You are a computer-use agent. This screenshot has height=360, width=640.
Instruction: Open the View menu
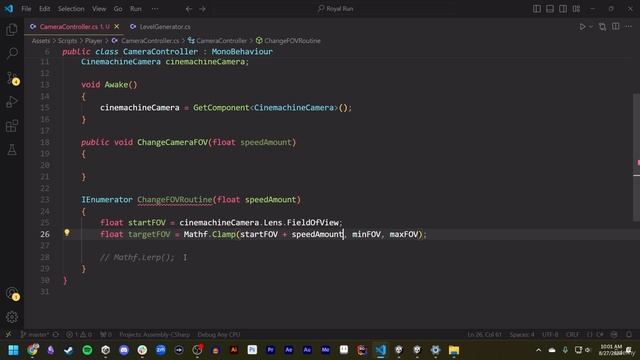click(x=99, y=9)
